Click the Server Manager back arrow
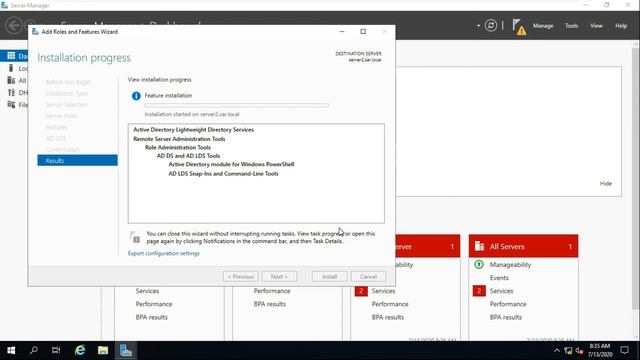Viewport: 640px width, 360px height. click(14, 25)
